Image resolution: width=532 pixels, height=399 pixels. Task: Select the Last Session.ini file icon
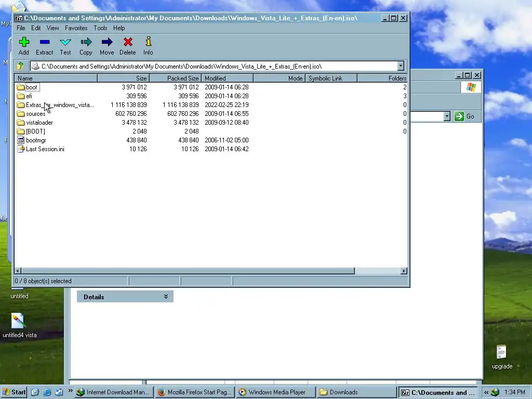[x=21, y=149]
